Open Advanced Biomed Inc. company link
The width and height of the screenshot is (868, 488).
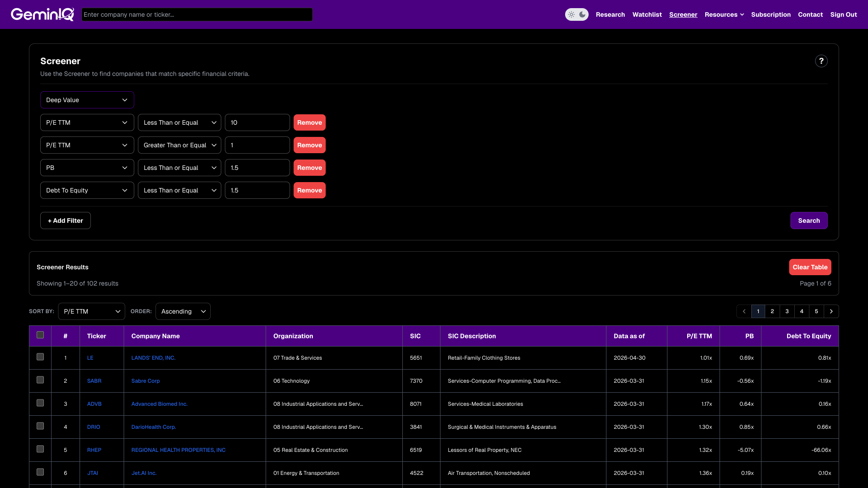pos(159,404)
